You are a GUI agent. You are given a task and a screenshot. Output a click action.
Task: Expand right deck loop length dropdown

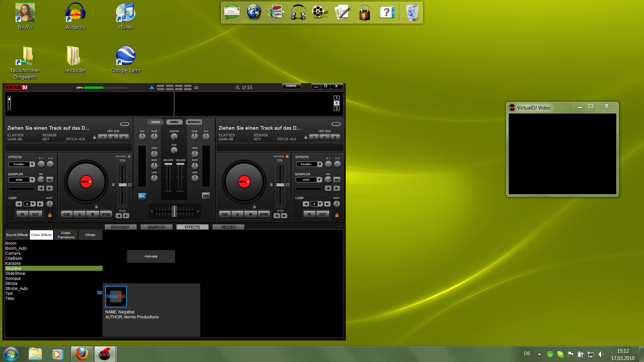tap(320, 204)
